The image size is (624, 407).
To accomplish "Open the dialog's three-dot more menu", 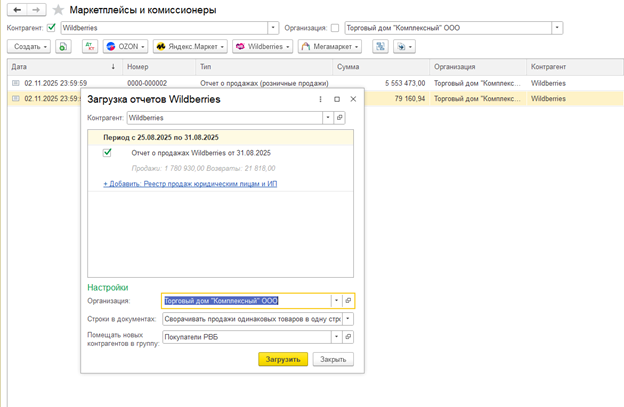I will click(x=320, y=99).
